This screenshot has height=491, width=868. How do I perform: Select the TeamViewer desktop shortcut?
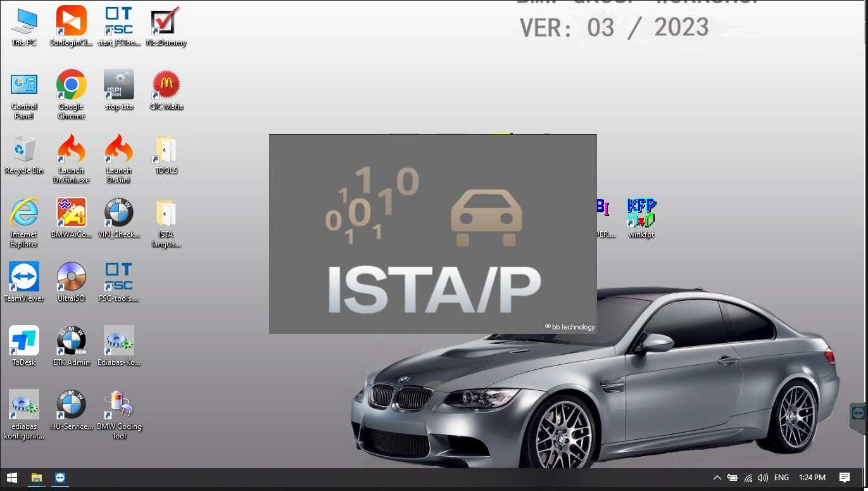(x=24, y=283)
